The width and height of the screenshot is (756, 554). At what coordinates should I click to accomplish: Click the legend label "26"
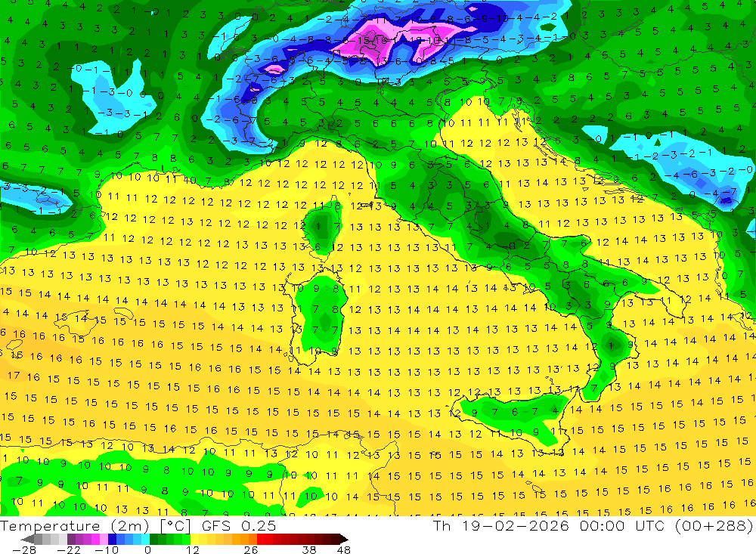click(x=251, y=549)
